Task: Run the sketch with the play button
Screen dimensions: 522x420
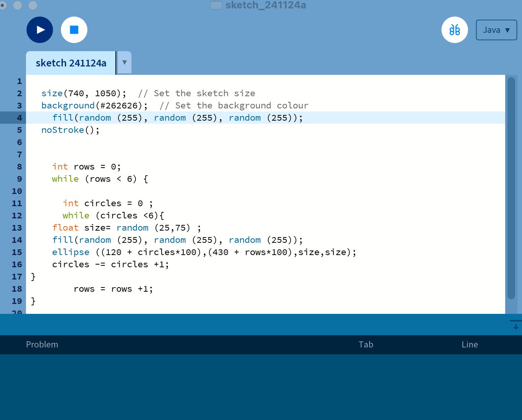Action: [40, 30]
